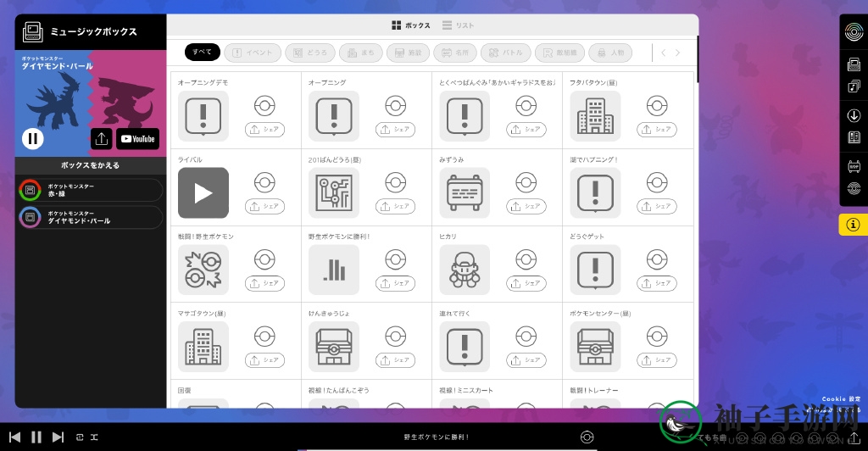The height and width of the screenshot is (451, 868).
Task: Pause music in the bottom player bar
Action: (36, 437)
